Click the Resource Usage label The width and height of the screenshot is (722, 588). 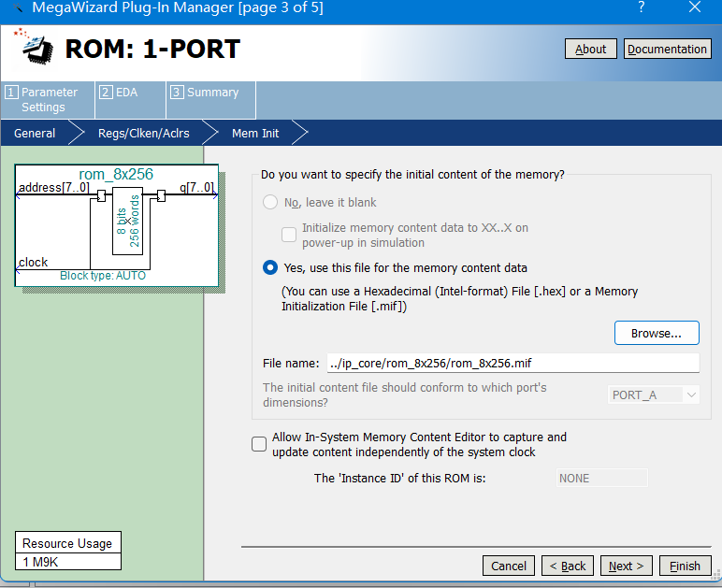67,543
